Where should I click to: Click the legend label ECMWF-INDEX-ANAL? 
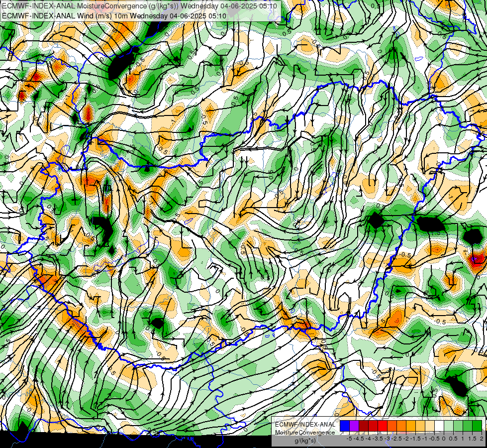pyautogui.click(x=305, y=425)
